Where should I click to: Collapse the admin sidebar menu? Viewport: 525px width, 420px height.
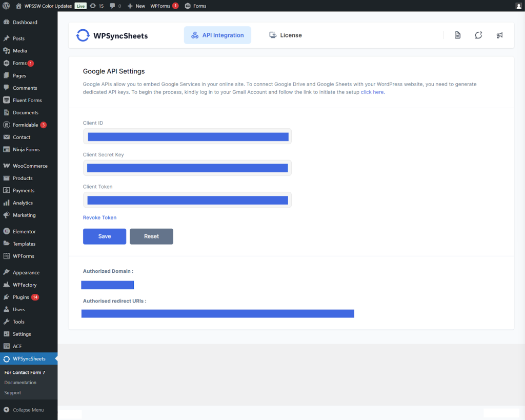(29, 410)
